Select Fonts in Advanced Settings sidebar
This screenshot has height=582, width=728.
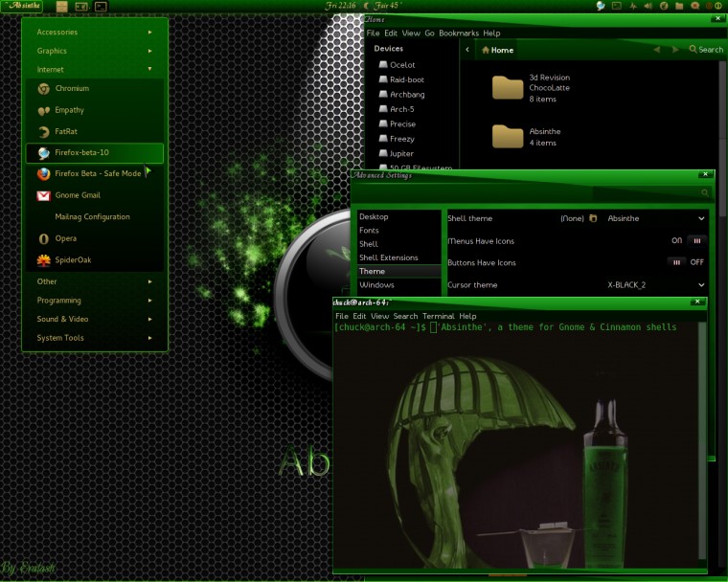(x=398, y=230)
